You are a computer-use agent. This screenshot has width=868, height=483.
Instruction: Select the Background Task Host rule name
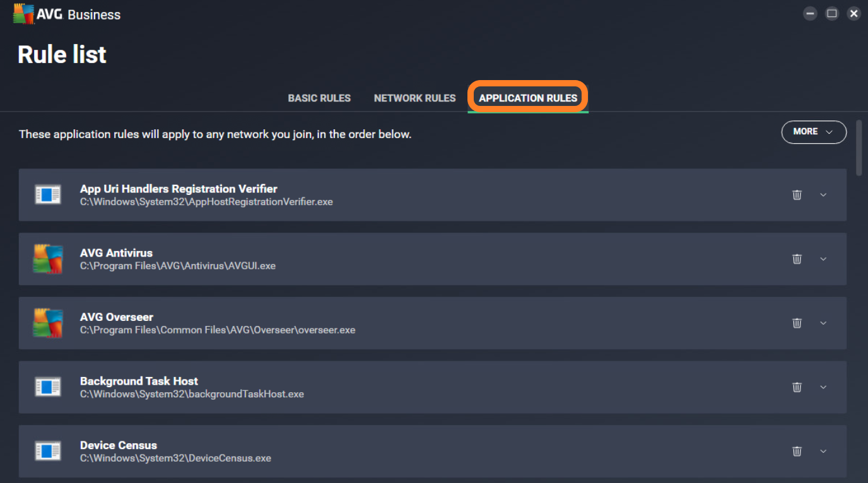(x=139, y=381)
